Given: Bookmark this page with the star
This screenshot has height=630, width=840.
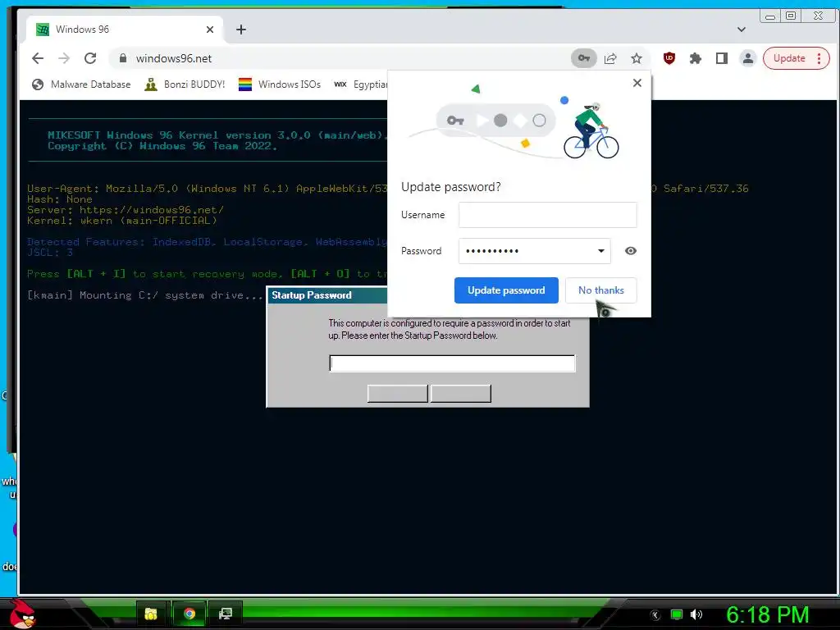Looking at the screenshot, I should pos(637,58).
